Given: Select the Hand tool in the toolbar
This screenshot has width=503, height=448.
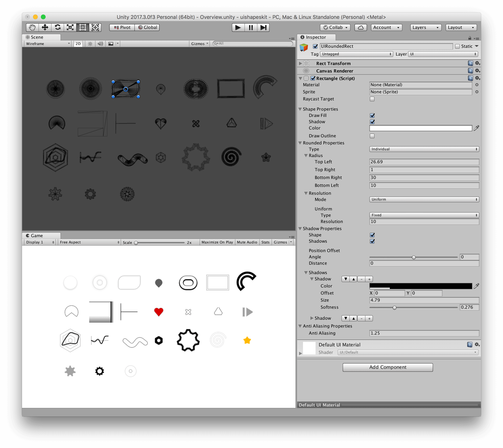Looking at the screenshot, I should (32, 27).
